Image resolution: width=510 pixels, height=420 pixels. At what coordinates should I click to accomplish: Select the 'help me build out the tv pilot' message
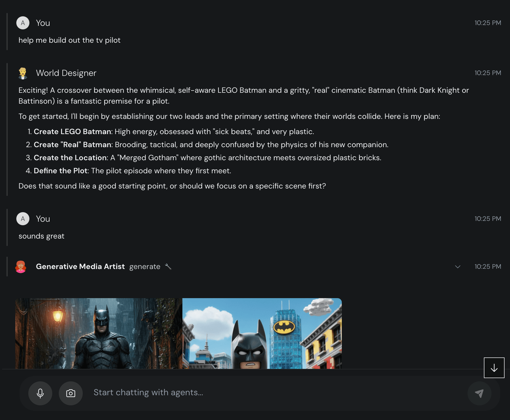coord(69,40)
